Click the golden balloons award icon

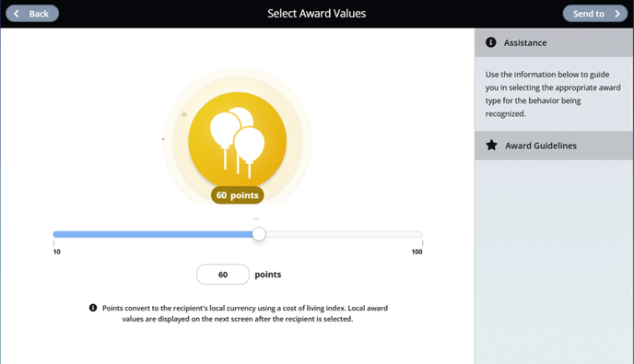click(238, 141)
